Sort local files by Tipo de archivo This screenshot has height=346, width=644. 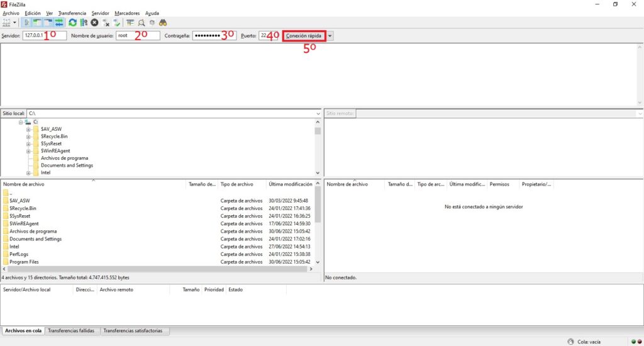pos(242,184)
